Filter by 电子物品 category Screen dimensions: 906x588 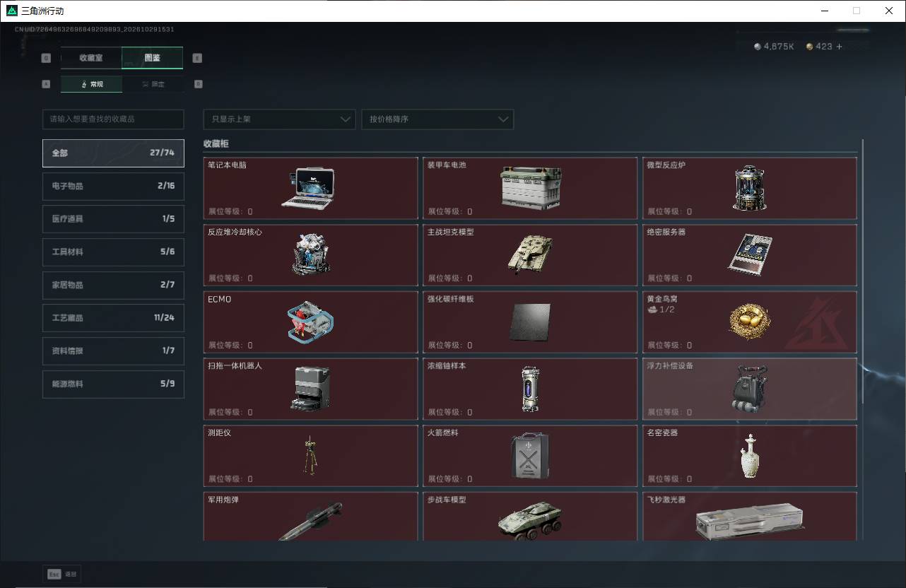[x=113, y=186]
